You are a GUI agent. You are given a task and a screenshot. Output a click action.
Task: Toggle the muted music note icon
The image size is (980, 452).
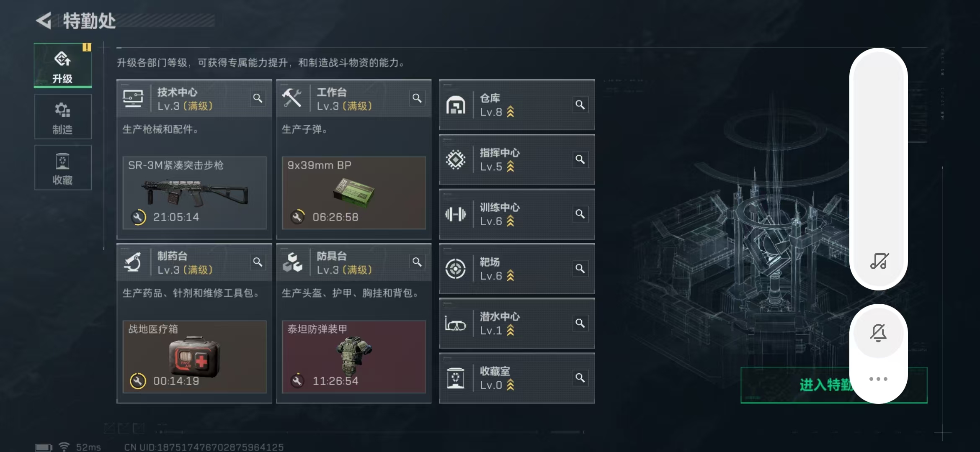tap(879, 261)
